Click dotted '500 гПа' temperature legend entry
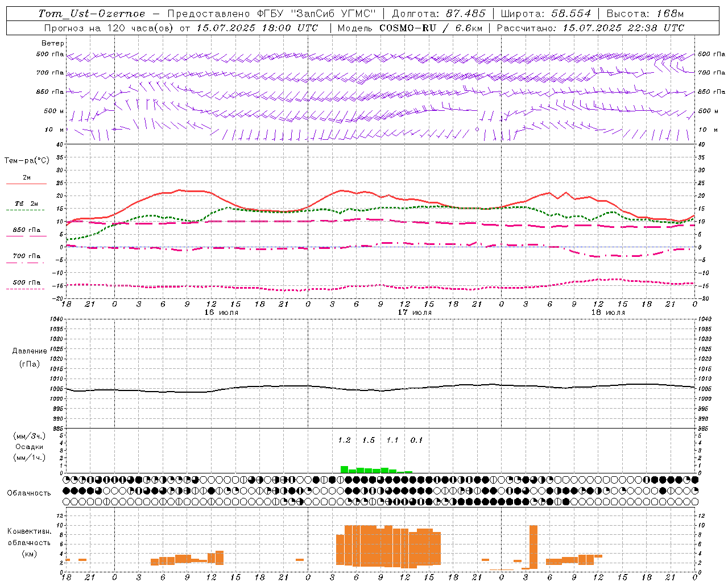 click(x=27, y=282)
